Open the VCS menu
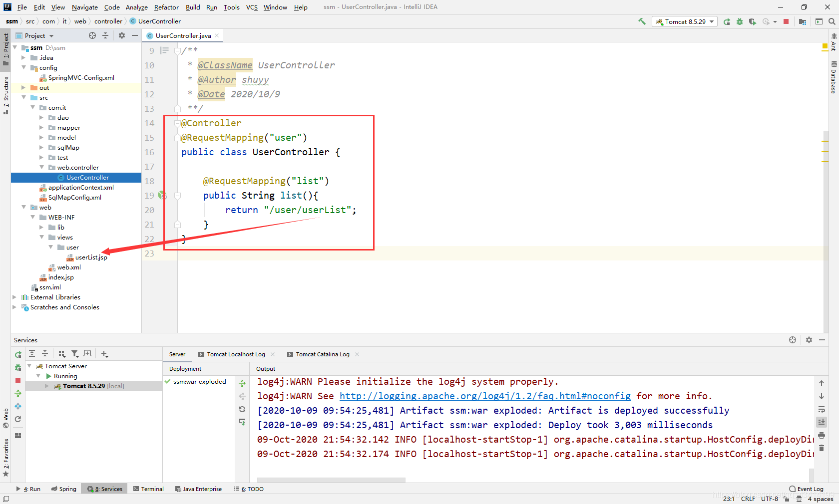The image size is (839, 504). (x=252, y=7)
